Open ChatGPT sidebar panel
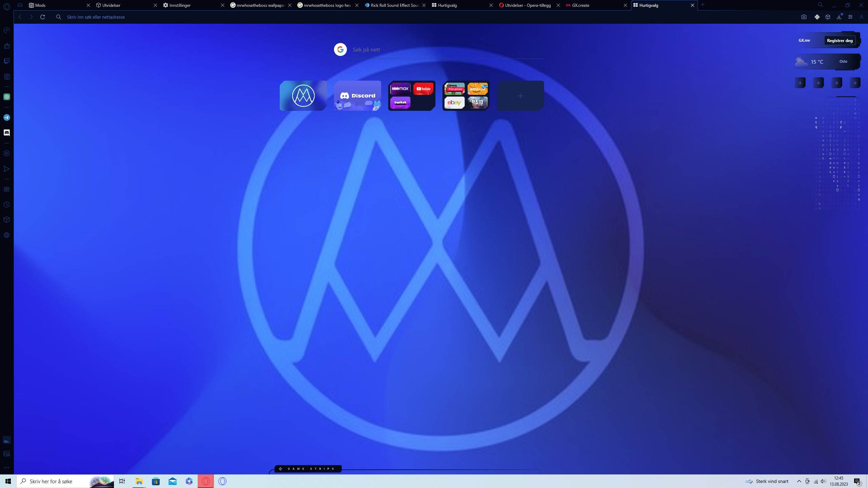Image resolution: width=868 pixels, height=488 pixels. [6, 97]
